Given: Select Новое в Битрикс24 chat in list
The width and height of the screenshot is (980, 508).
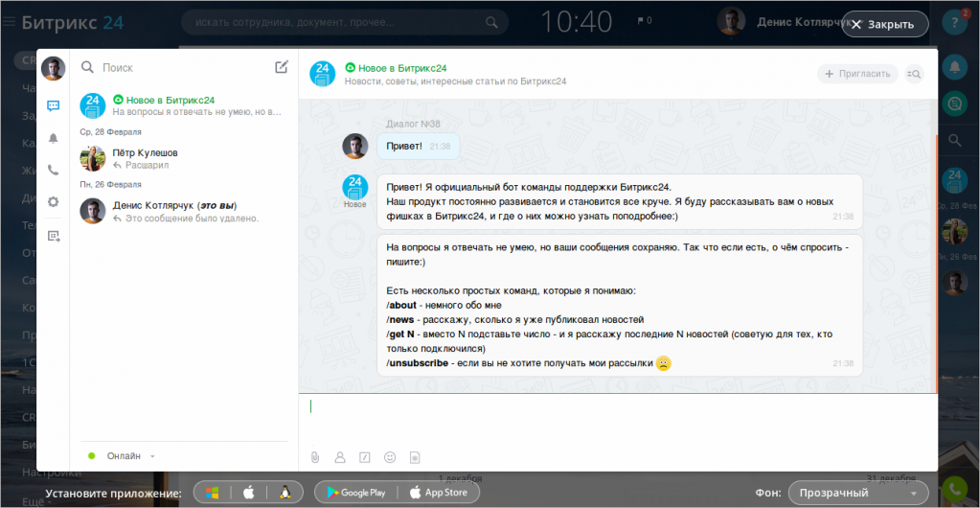Looking at the screenshot, I should [184, 105].
